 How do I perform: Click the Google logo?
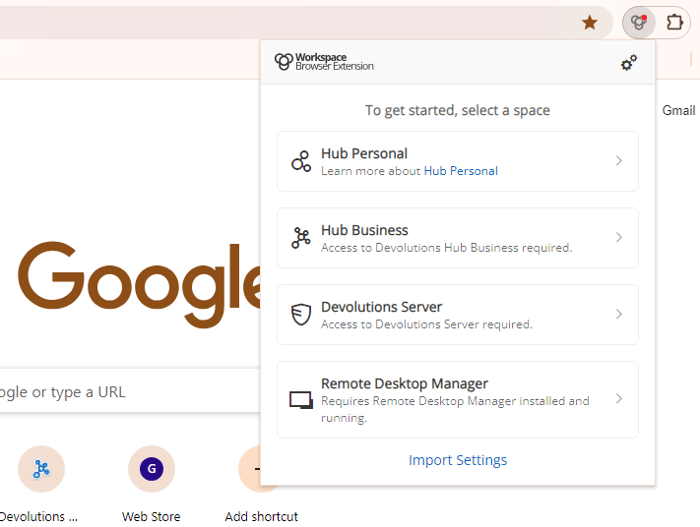139,283
